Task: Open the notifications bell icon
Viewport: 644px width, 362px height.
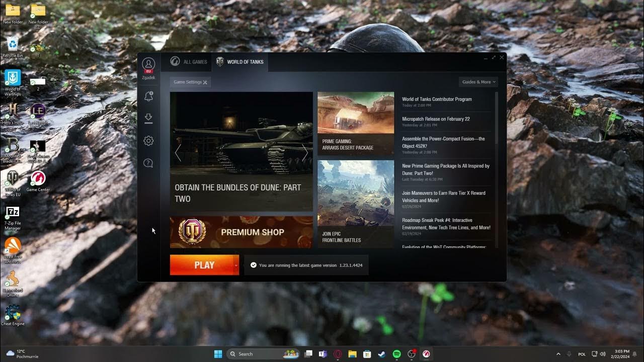Action: (148, 96)
